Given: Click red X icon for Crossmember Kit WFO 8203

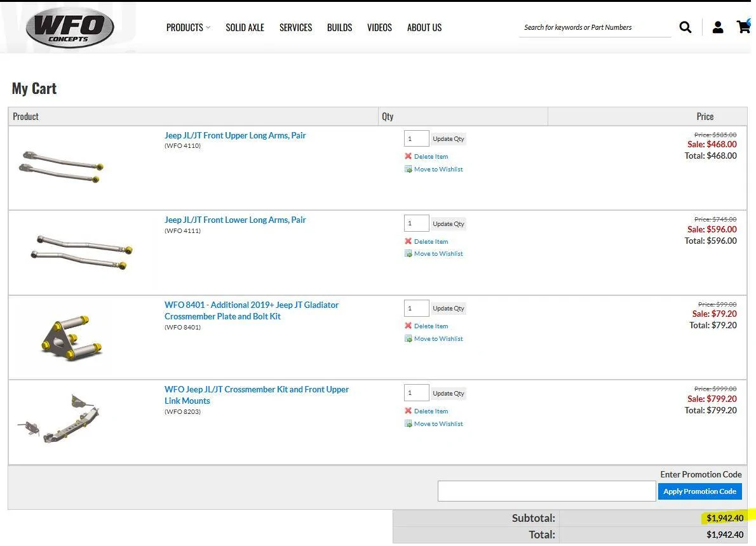Looking at the screenshot, I should pyautogui.click(x=408, y=411).
